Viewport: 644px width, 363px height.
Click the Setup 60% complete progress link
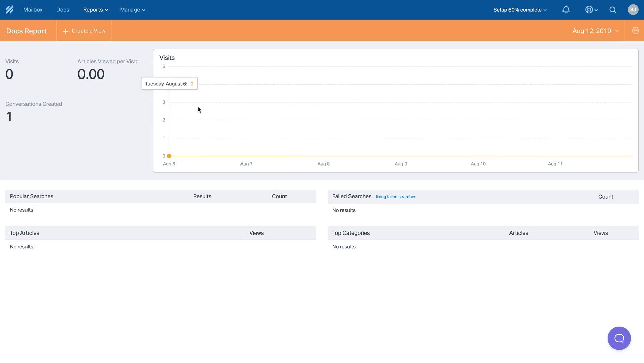coord(520,10)
